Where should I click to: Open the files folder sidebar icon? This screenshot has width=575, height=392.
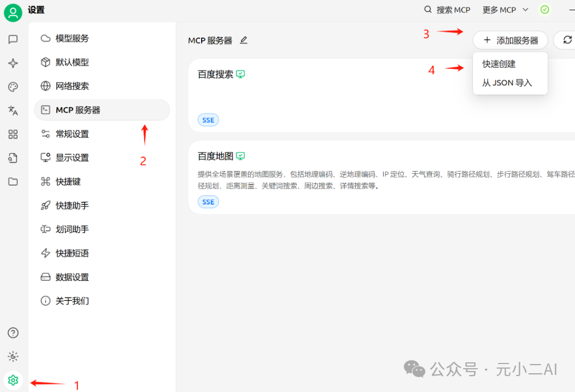(13, 182)
